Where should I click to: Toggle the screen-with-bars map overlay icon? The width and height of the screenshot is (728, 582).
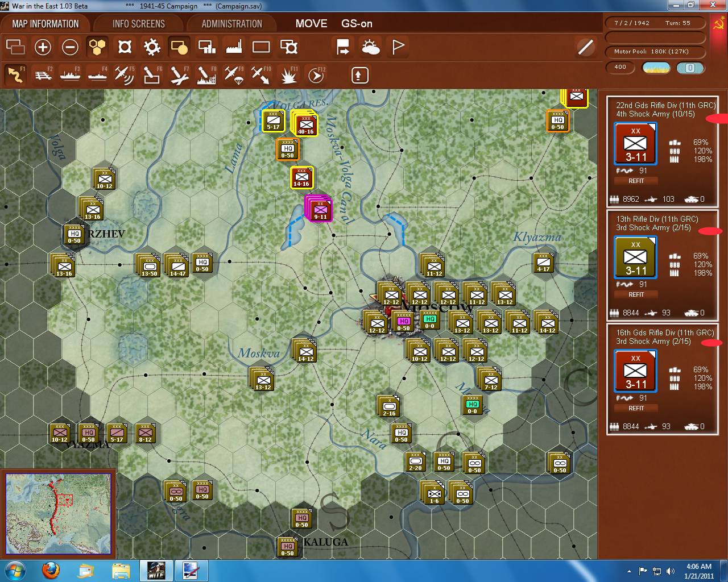tap(206, 47)
